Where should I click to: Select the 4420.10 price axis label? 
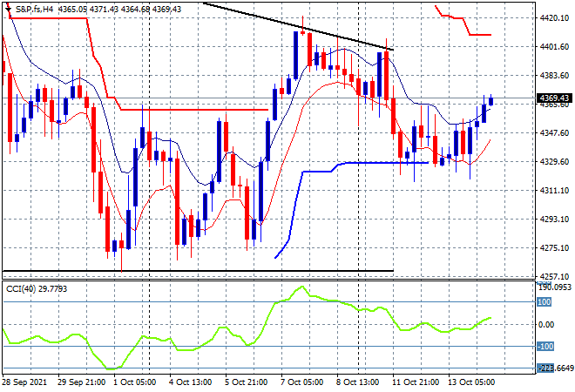(554, 18)
